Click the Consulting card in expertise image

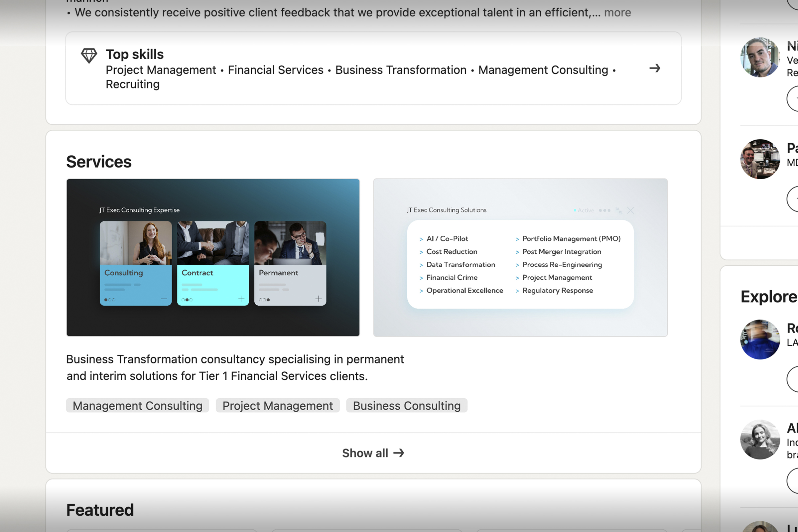tap(136, 263)
